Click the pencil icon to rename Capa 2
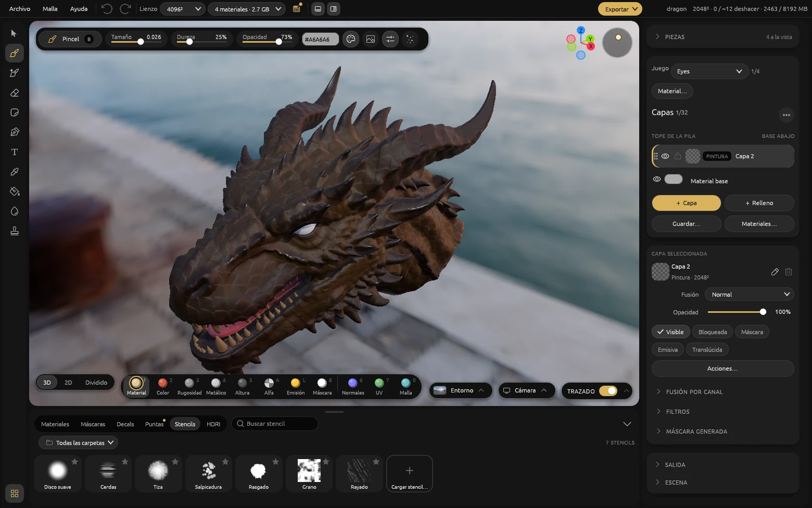This screenshot has width=812, height=508. tap(775, 272)
